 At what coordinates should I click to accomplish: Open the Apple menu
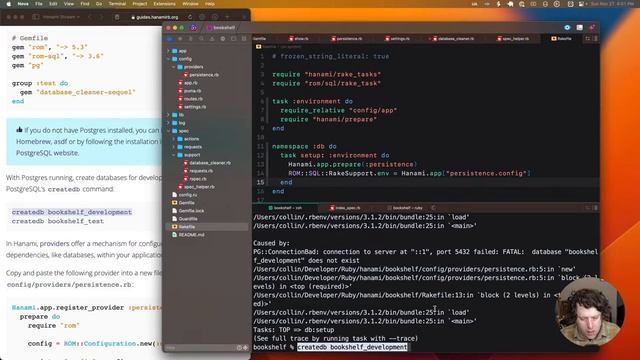click(9, 4)
